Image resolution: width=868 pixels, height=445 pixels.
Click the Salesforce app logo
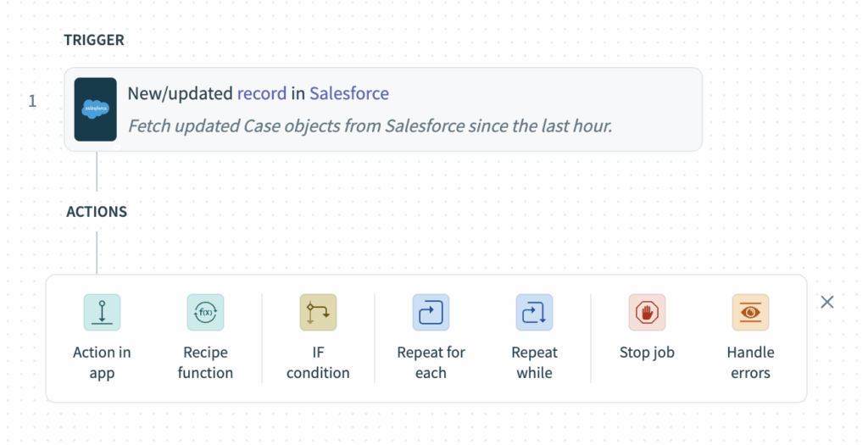tap(95, 109)
